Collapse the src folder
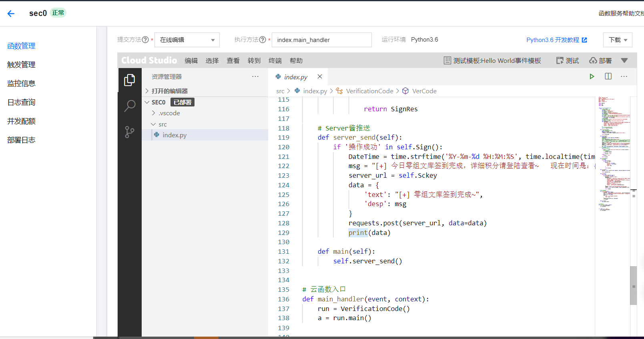644x339 pixels. 159,124
